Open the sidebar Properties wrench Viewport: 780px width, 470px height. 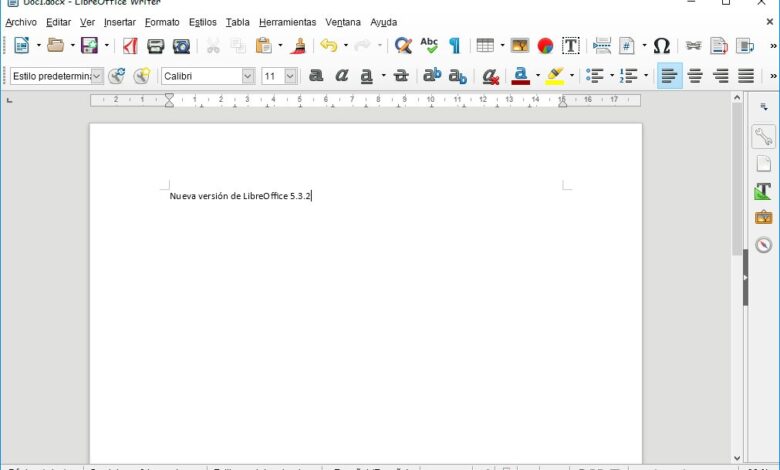coord(763,136)
